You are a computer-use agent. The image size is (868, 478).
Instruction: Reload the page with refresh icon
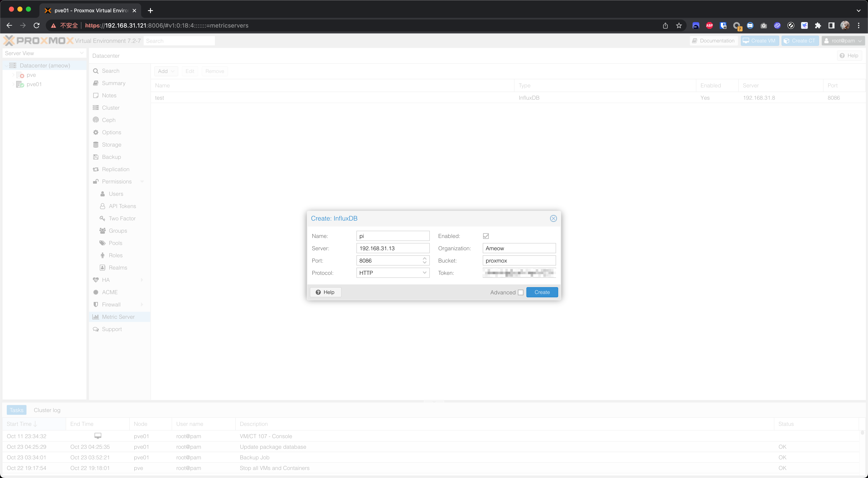(37, 26)
